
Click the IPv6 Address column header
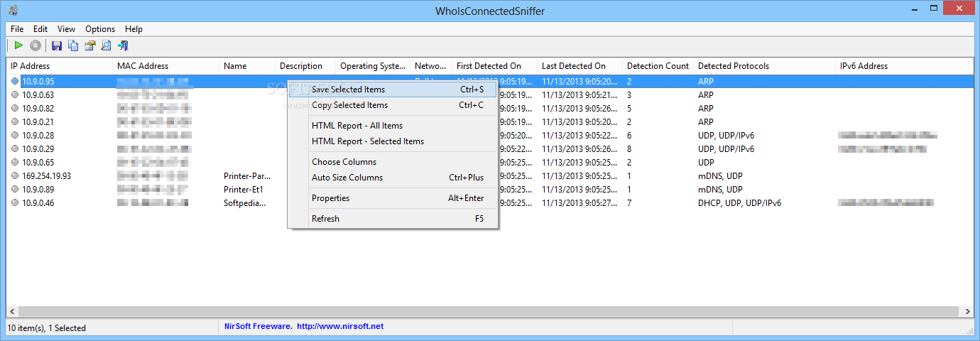[904, 66]
